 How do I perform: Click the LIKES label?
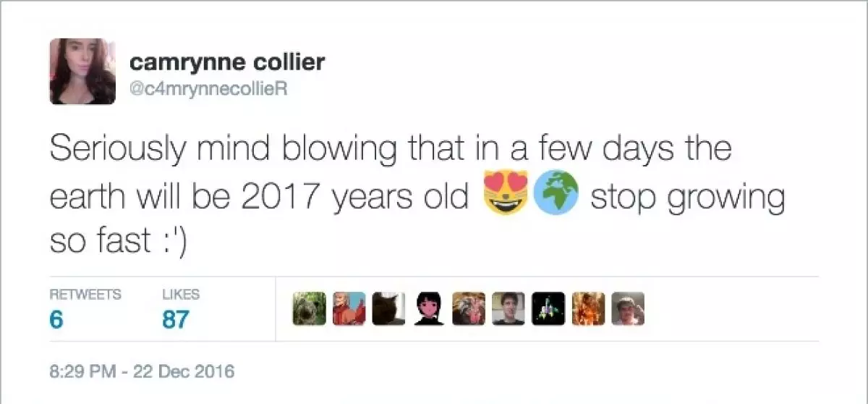pos(180,295)
